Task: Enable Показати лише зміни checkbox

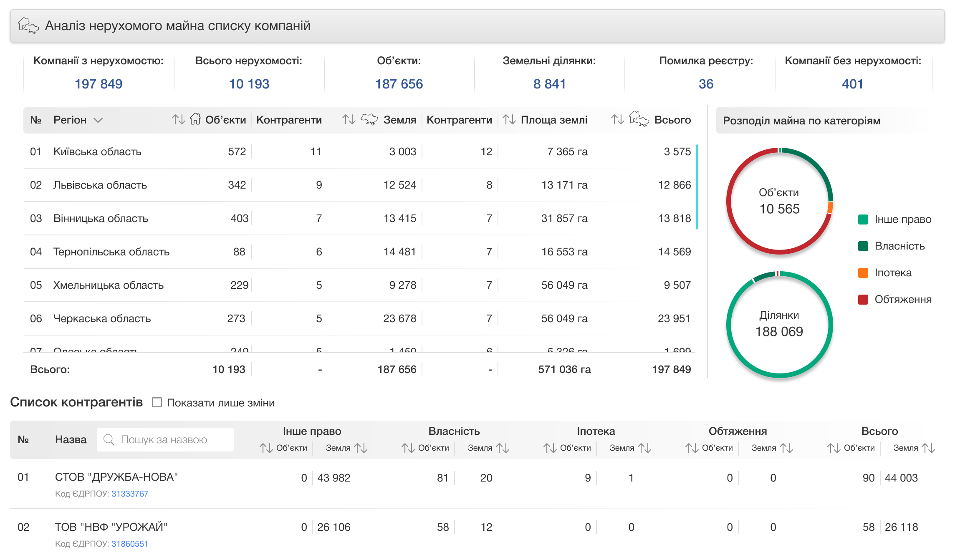Action: click(x=157, y=402)
